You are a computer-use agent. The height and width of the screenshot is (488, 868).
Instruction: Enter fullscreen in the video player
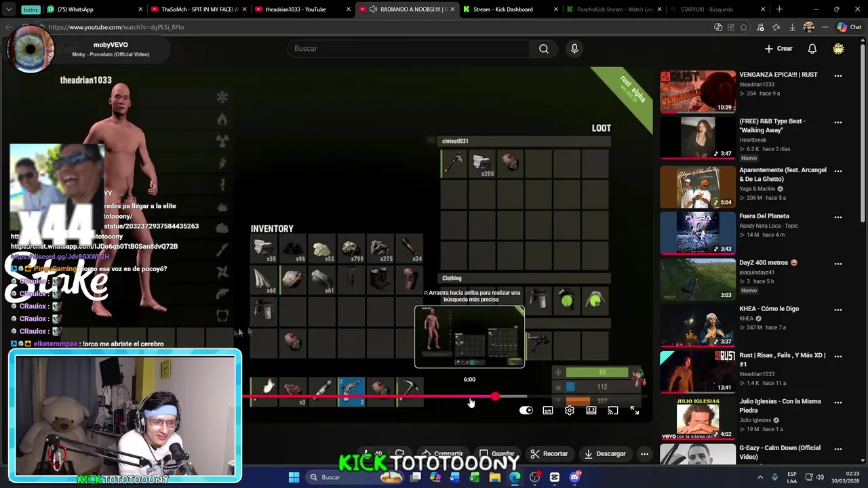tap(635, 411)
